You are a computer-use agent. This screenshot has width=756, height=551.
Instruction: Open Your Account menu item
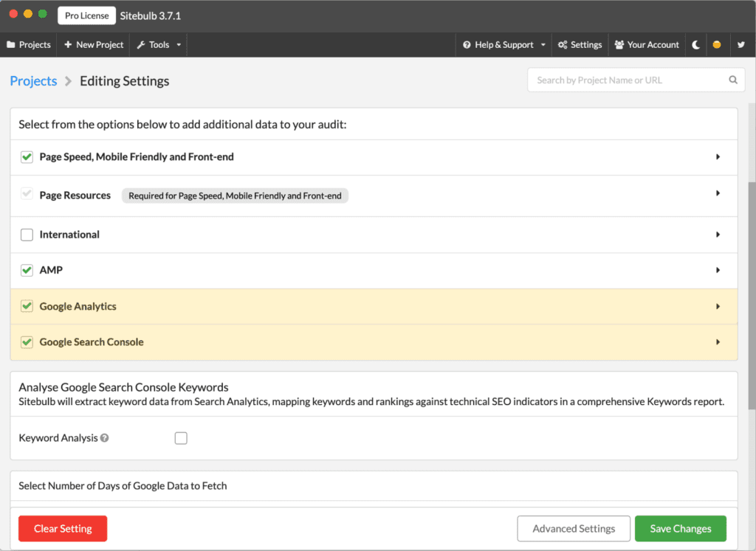647,45
